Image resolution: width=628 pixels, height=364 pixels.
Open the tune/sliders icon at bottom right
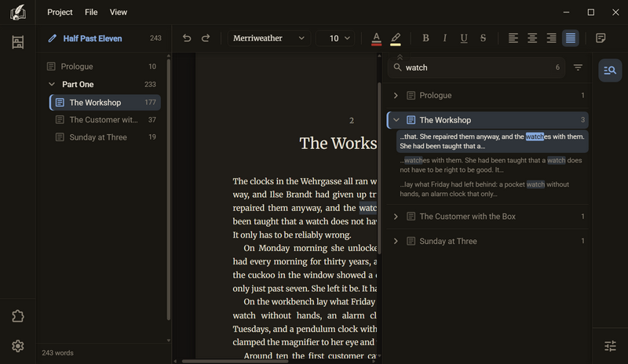click(610, 346)
